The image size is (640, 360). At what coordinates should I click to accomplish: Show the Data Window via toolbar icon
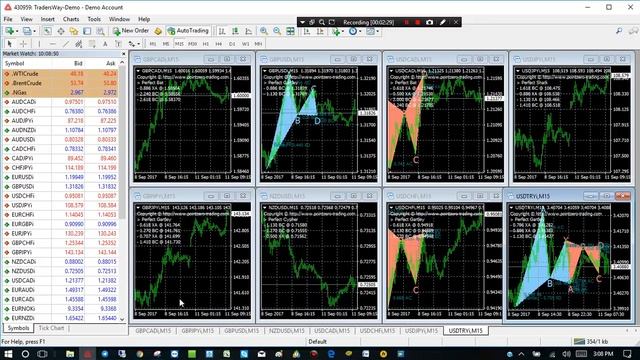coord(61,31)
